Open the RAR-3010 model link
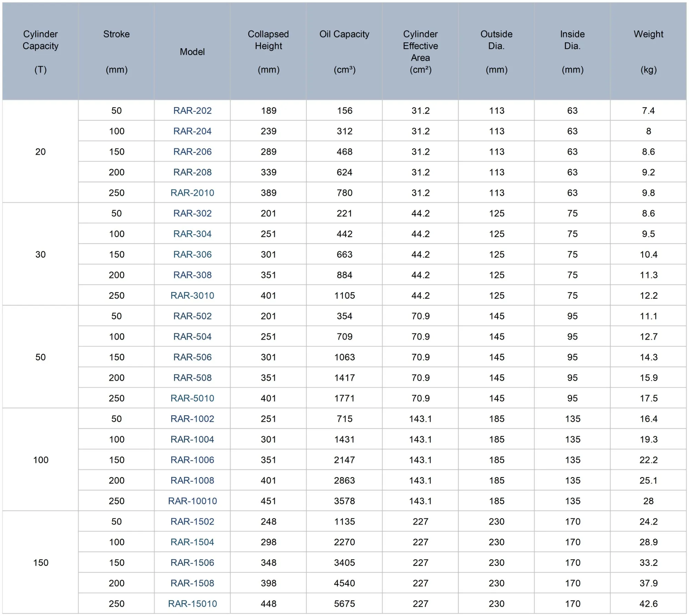Screen dimensions: 689x616 click(x=192, y=295)
